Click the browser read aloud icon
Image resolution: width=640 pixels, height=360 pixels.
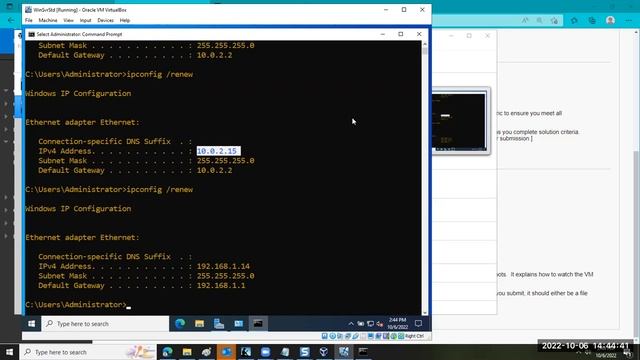[525, 20]
